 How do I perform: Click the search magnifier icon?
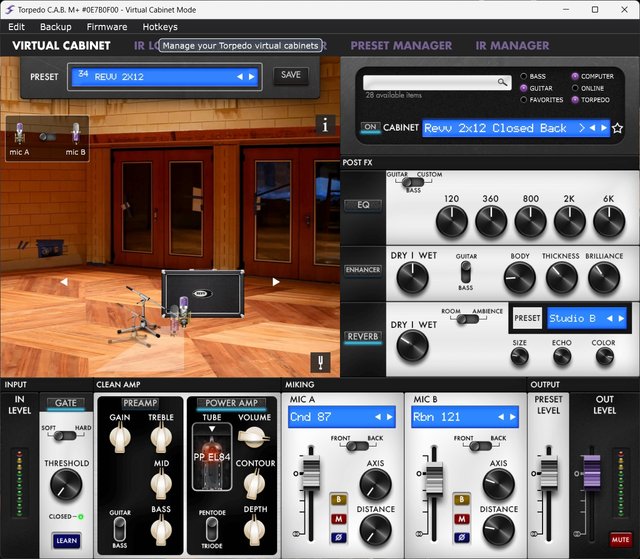[x=502, y=82]
